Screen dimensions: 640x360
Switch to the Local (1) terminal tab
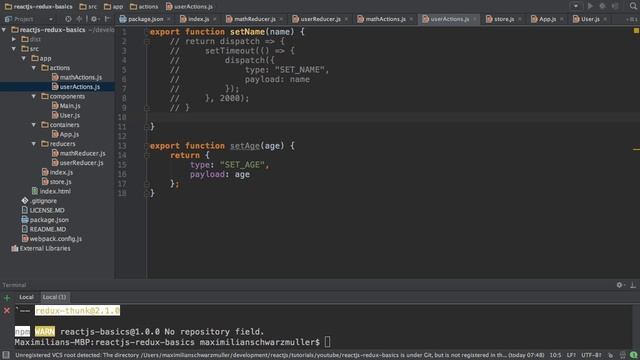pyautogui.click(x=54, y=297)
